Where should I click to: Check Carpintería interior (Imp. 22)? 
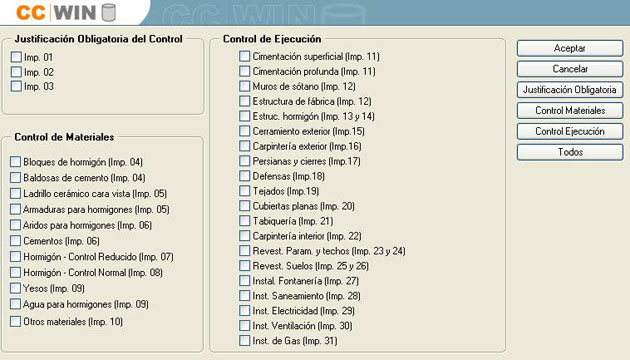(244, 235)
